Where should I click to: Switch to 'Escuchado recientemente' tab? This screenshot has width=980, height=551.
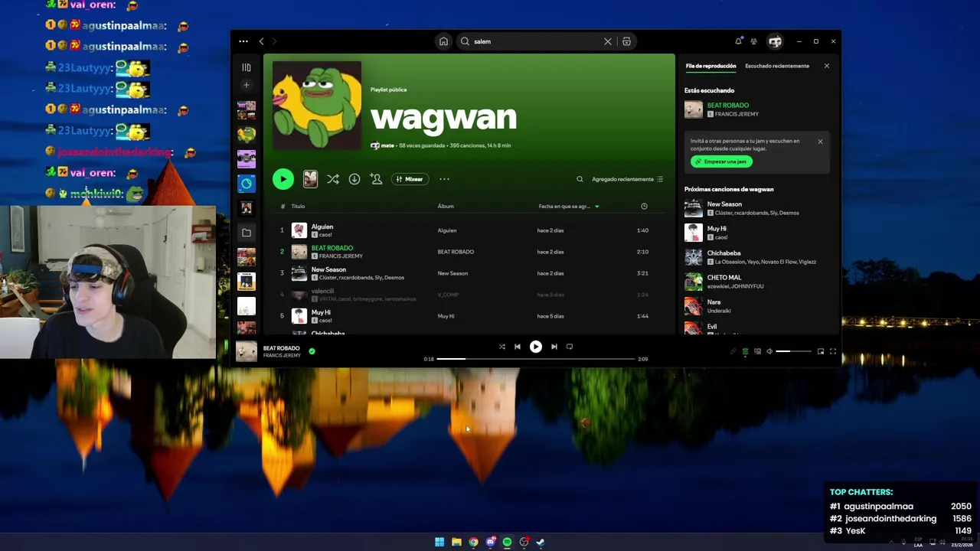[777, 66]
